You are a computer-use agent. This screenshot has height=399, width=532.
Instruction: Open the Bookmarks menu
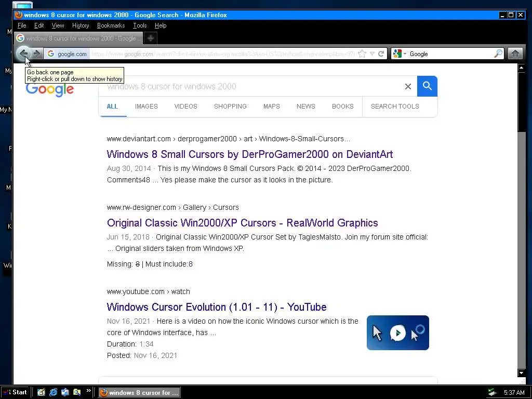click(111, 25)
